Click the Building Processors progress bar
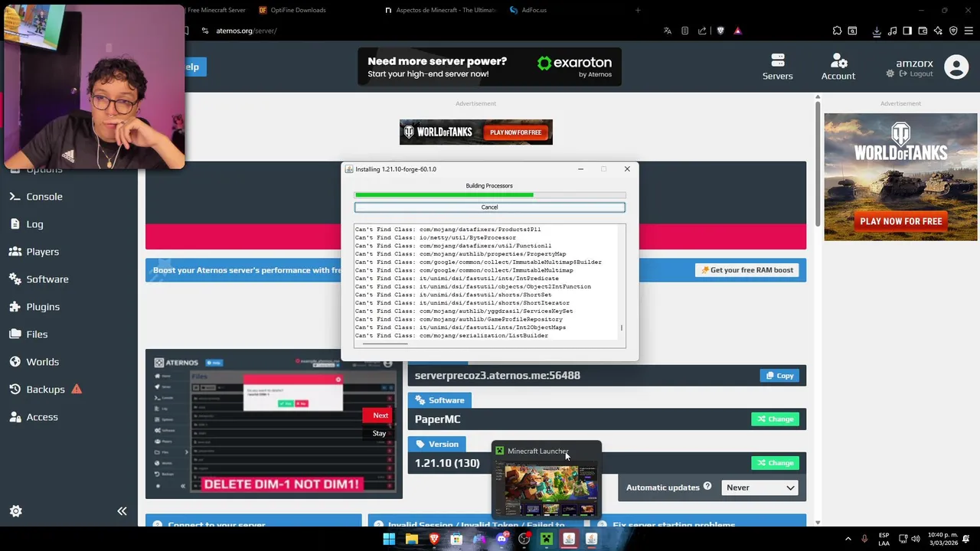The image size is (980, 551). click(x=490, y=195)
